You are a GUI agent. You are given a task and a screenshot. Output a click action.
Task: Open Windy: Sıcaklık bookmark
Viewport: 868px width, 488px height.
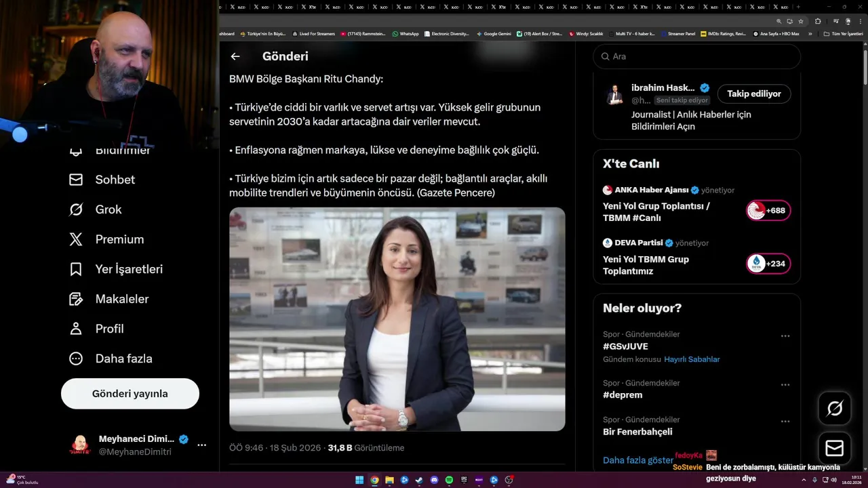(586, 33)
